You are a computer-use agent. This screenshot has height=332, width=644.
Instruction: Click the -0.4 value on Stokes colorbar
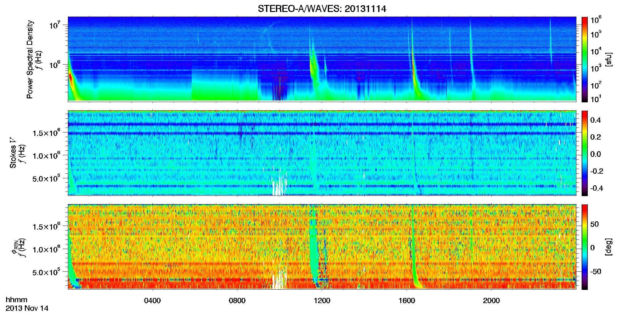[x=597, y=188]
